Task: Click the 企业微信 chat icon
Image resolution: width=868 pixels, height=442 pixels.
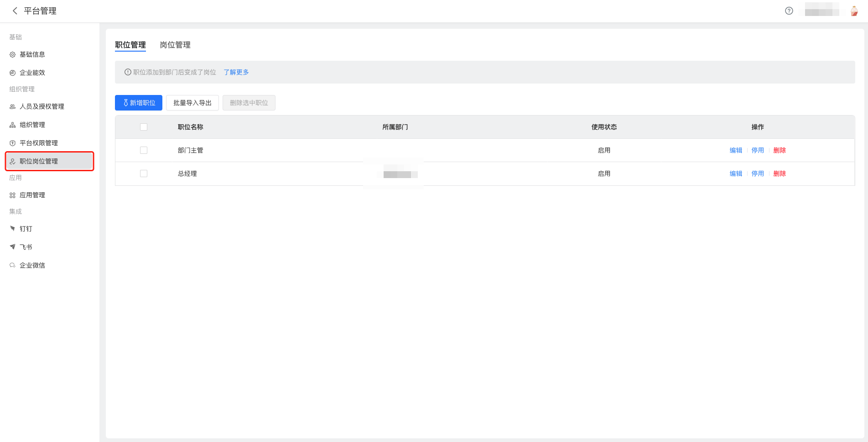Action: coord(13,265)
